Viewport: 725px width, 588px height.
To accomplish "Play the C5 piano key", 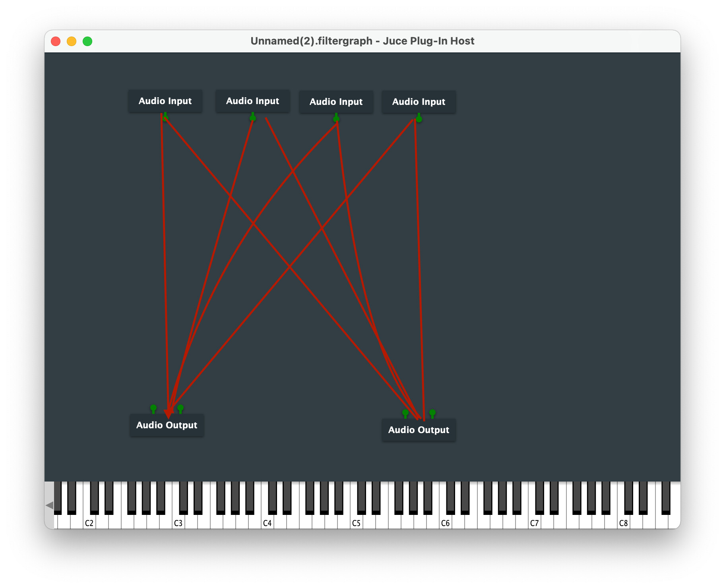I will coord(357,522).
